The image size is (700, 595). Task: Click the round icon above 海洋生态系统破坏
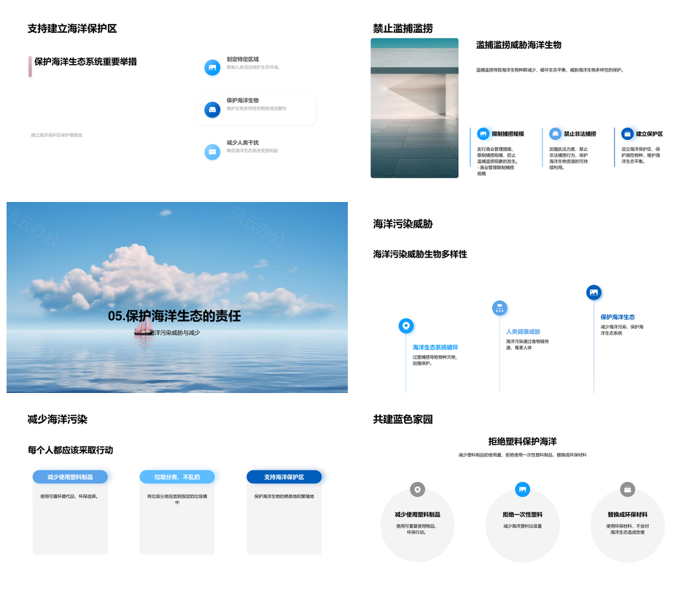tap(406, 326)
